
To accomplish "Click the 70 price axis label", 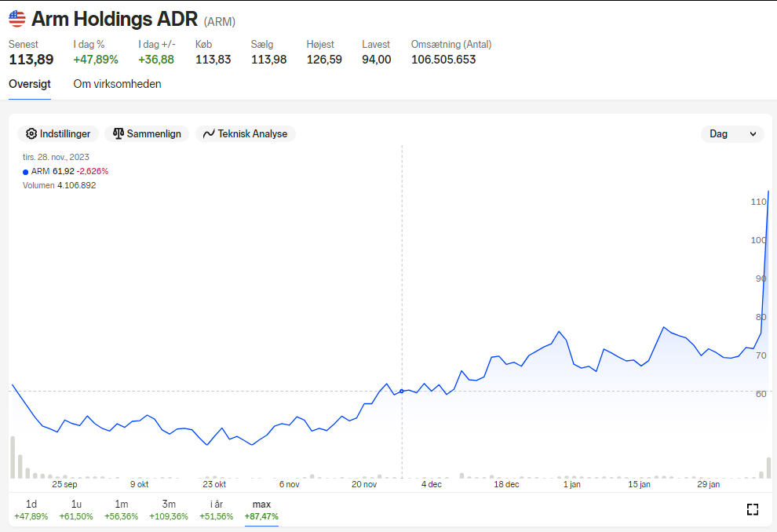I will point(761,355).
